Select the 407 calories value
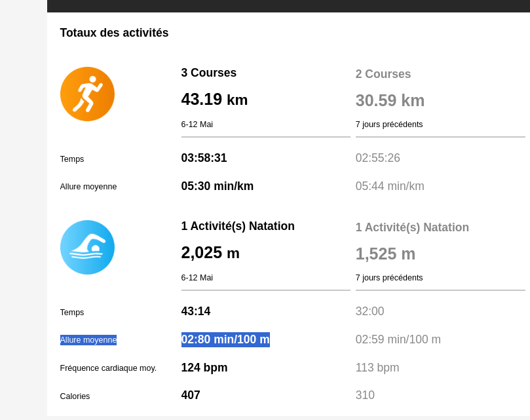 [191, 395]
